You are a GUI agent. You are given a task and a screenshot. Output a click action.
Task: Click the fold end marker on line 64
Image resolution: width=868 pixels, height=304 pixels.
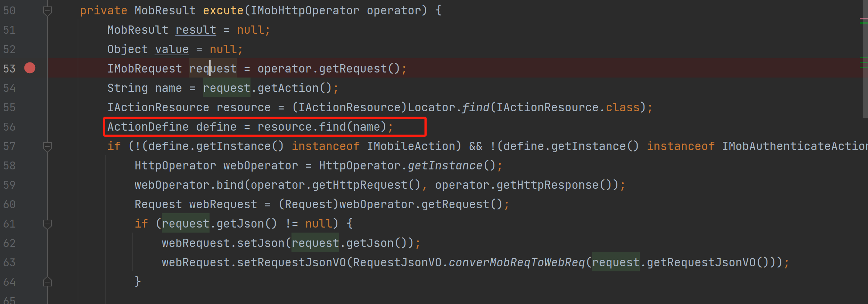pyautogui.click(x=47, y=282)
